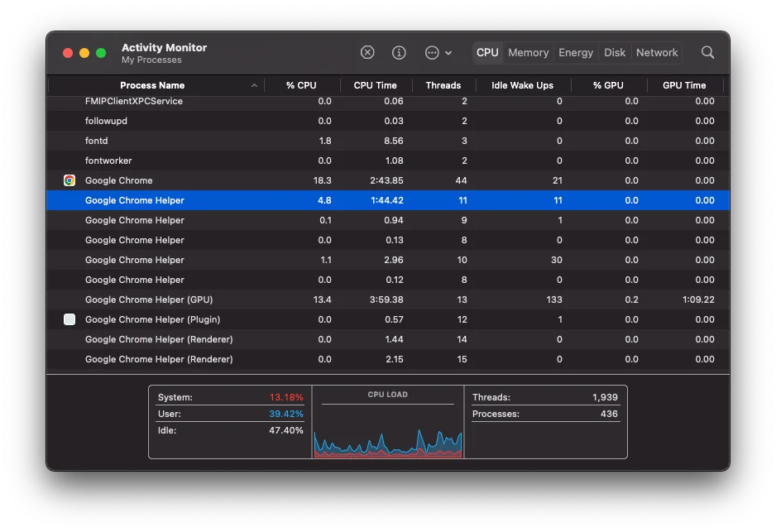Sort by Process Name column header

pyautogui.click(x=152, y=85)
